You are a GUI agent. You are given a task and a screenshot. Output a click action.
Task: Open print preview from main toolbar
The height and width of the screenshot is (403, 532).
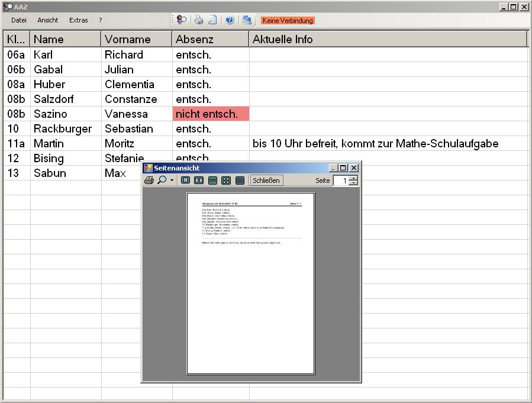pyautogui.click(x=212, y=20)
